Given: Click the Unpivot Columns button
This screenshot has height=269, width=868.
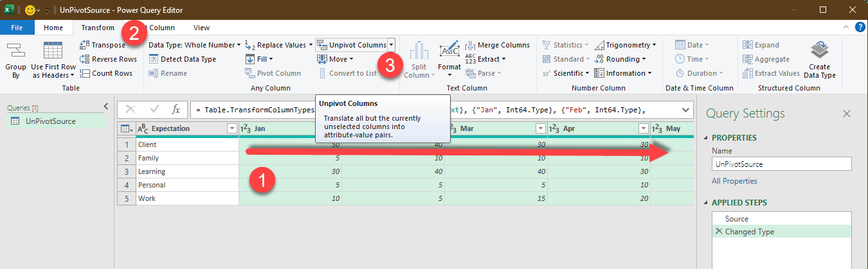Looking at the screenshot, I should click(x=351, y=45).
